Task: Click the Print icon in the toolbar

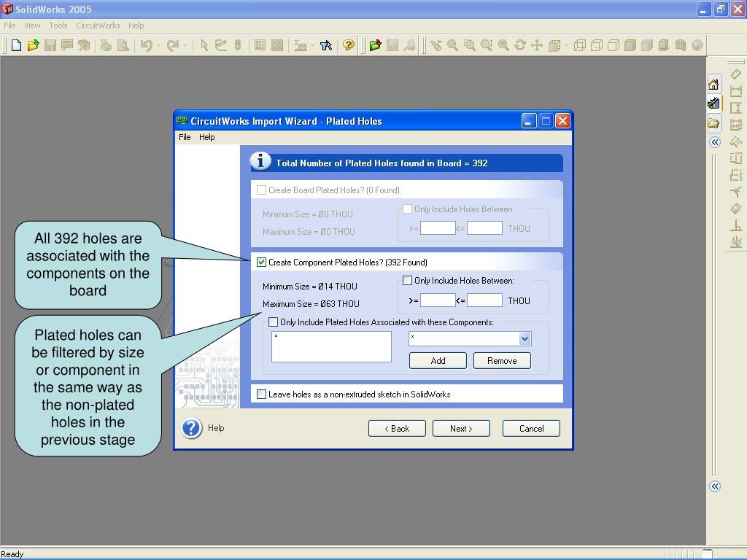Action: coord(106,45)
